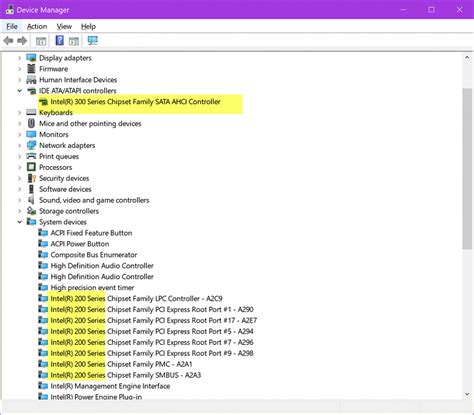
Task: Select PCI Express Root Port #17 - A2E7
Action: click(x=154, y=320)
